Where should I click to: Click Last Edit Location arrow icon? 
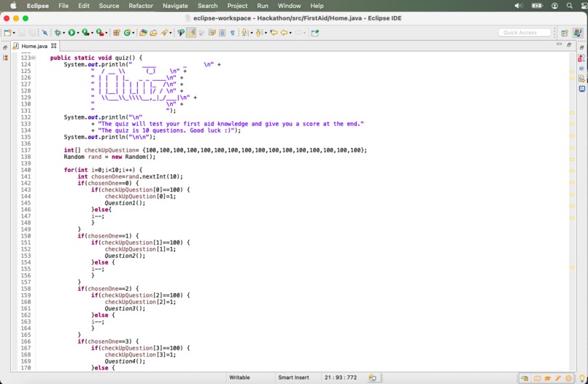(x=274, y=33)
